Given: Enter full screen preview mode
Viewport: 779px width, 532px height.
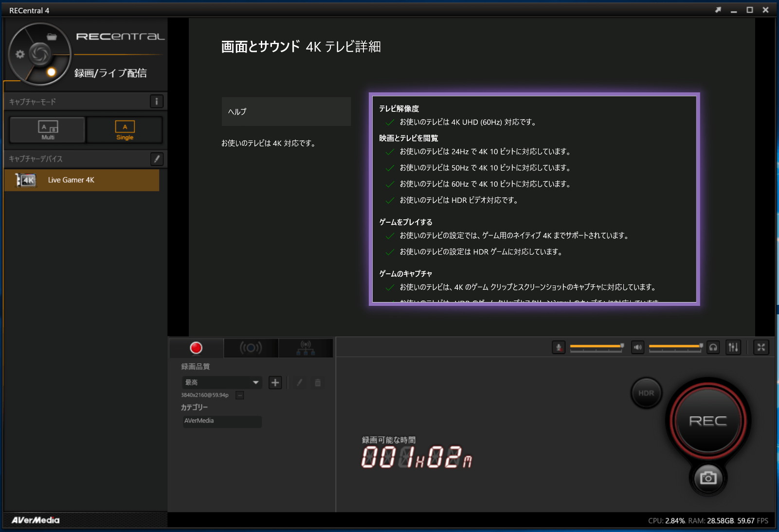Looking at the screenshot, I should pyautogui.click(x=761, y=347).
